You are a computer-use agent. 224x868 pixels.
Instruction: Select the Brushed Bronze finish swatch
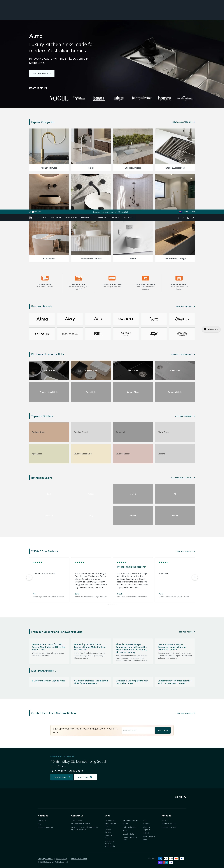point(133,454)
